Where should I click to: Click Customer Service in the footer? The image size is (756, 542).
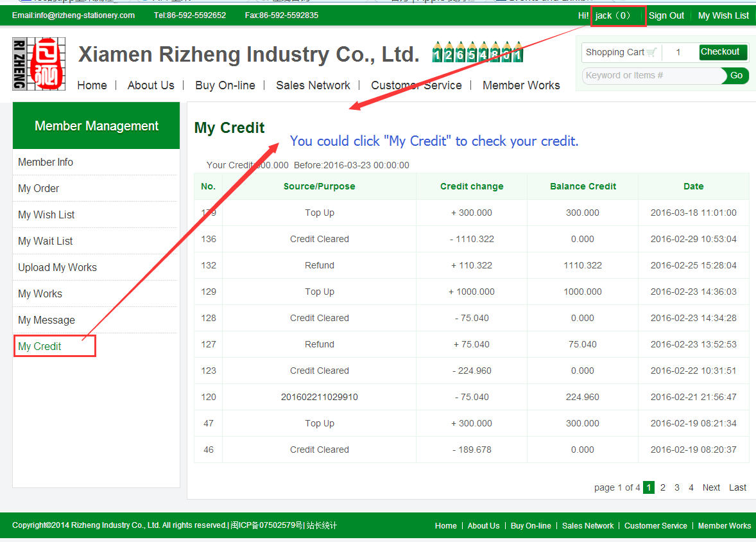[655, 525]
